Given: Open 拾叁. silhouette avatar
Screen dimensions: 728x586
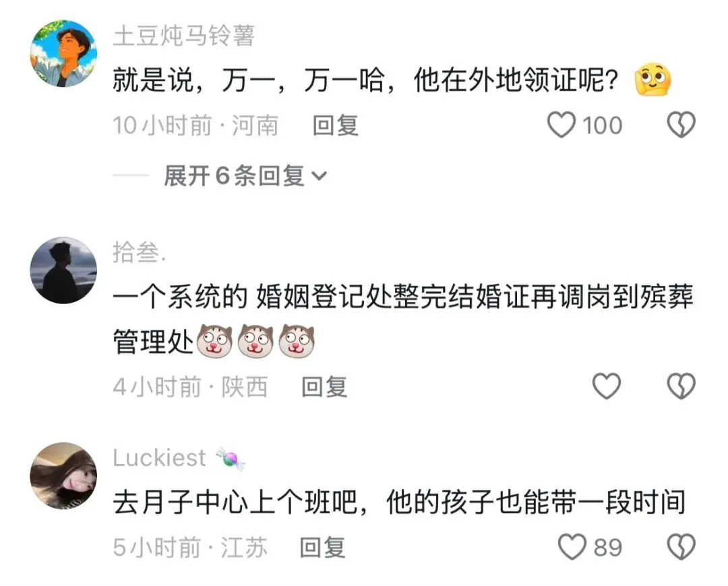Looking at the screenshot, I should (63, 270).
